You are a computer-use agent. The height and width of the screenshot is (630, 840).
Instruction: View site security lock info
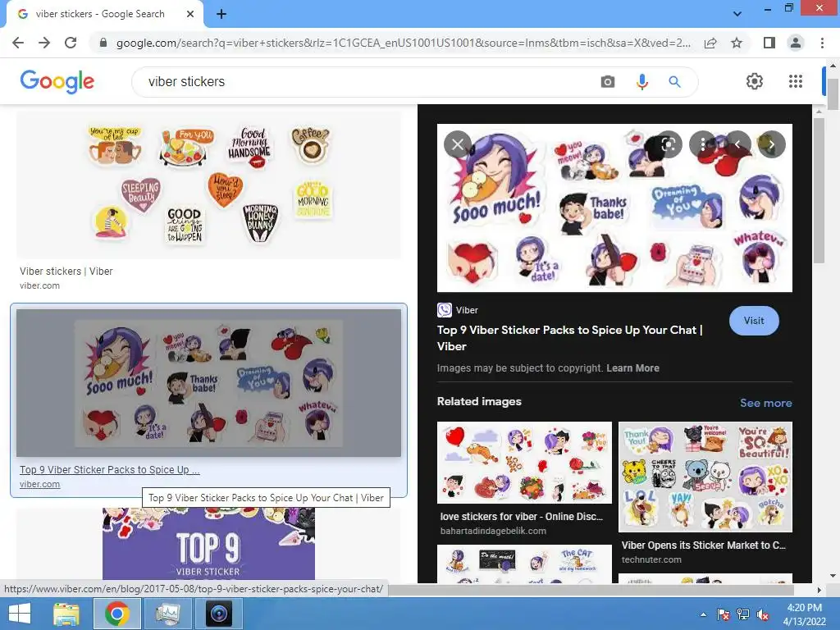pyautogui.click(x=103, y=43)
